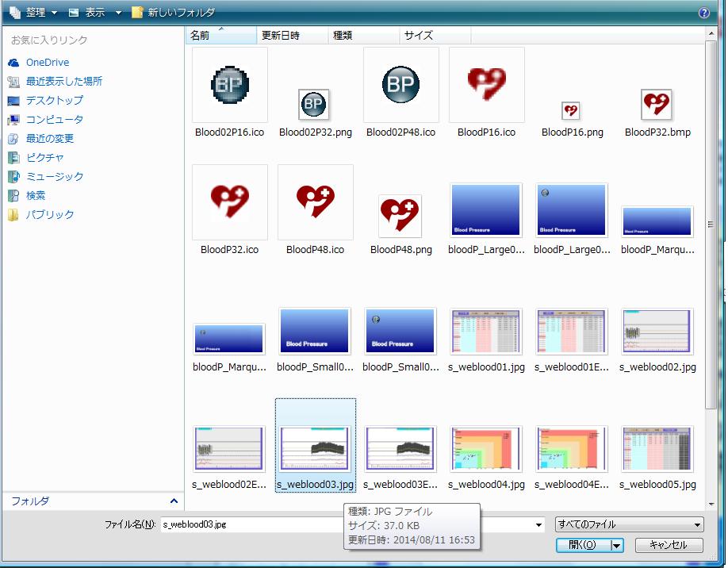Image resolution: width=728 pixels, height=568 pixels.
Task: Open OneDrive in the favorites sidebar
Action: pyautogui.click(x=47, y=63)
